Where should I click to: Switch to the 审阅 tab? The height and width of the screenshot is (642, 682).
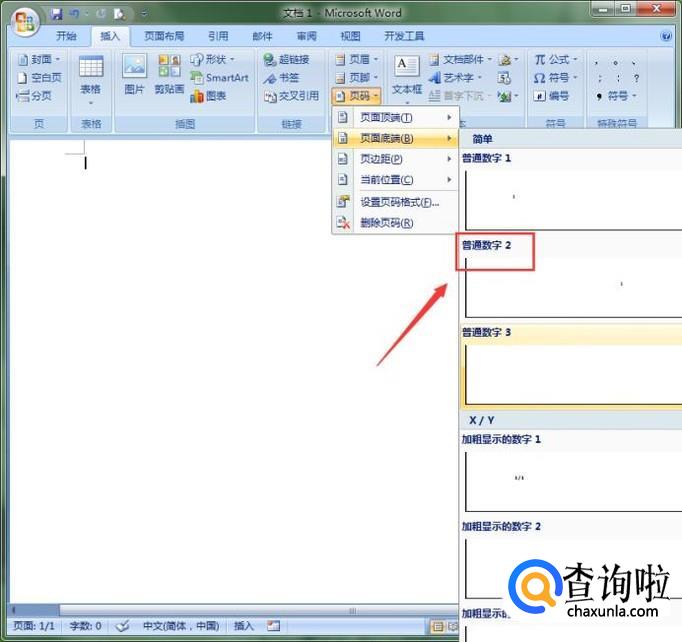click(307, 36)
